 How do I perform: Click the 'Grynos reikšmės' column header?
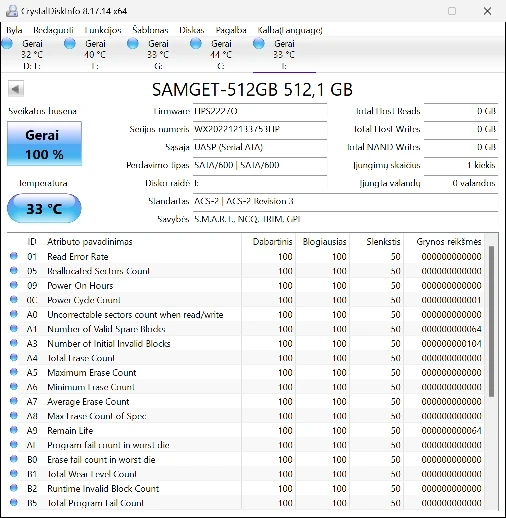point(444,242)
